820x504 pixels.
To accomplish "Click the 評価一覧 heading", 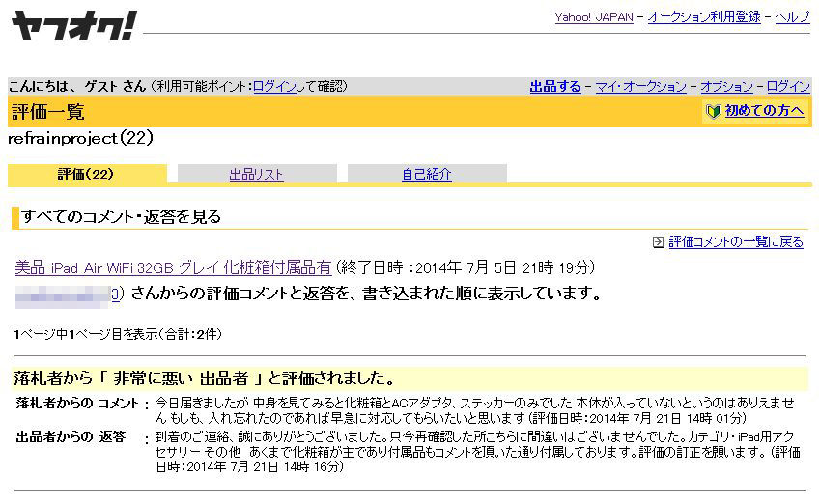I will pos(48,112).
